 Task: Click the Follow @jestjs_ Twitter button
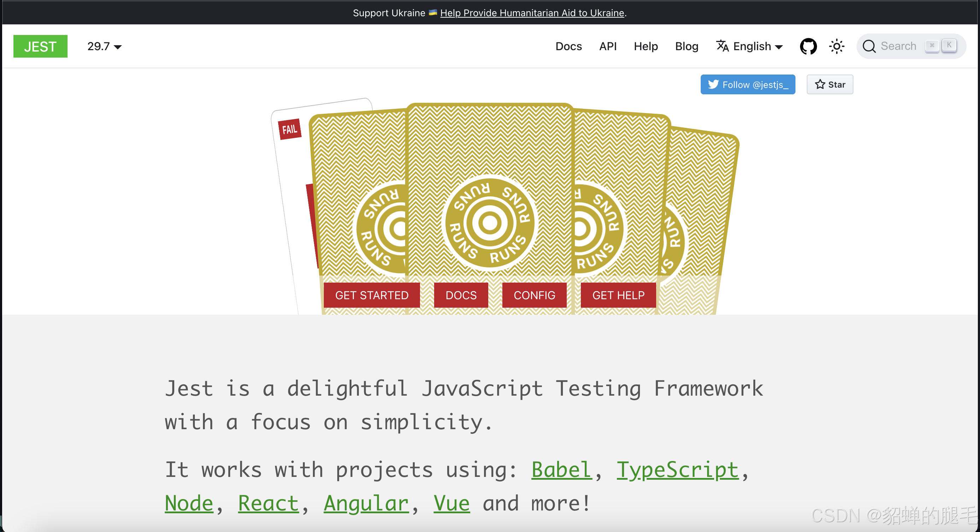(748, 84)
